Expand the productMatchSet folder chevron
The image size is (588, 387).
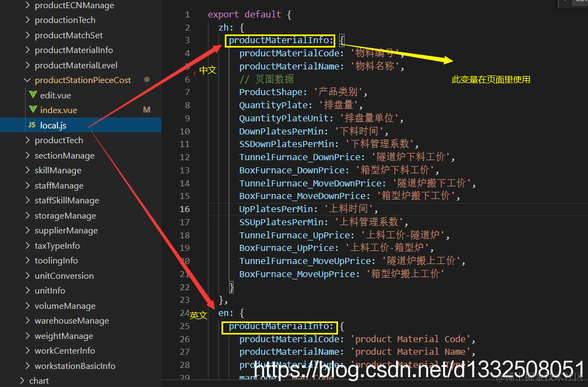pos(27,35)
